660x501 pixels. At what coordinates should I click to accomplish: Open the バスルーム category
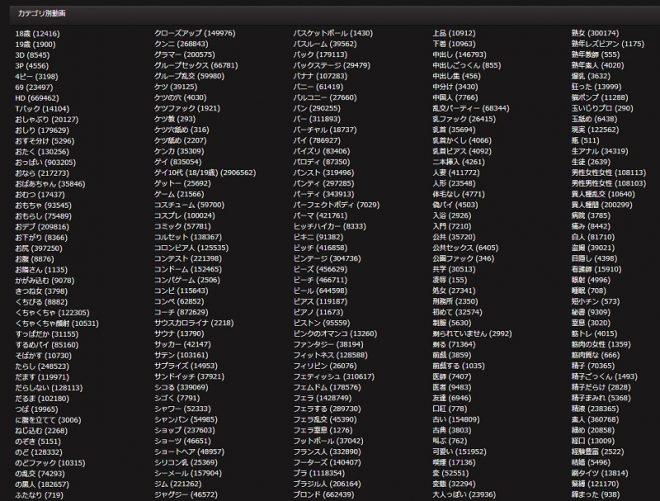(310, 44)
